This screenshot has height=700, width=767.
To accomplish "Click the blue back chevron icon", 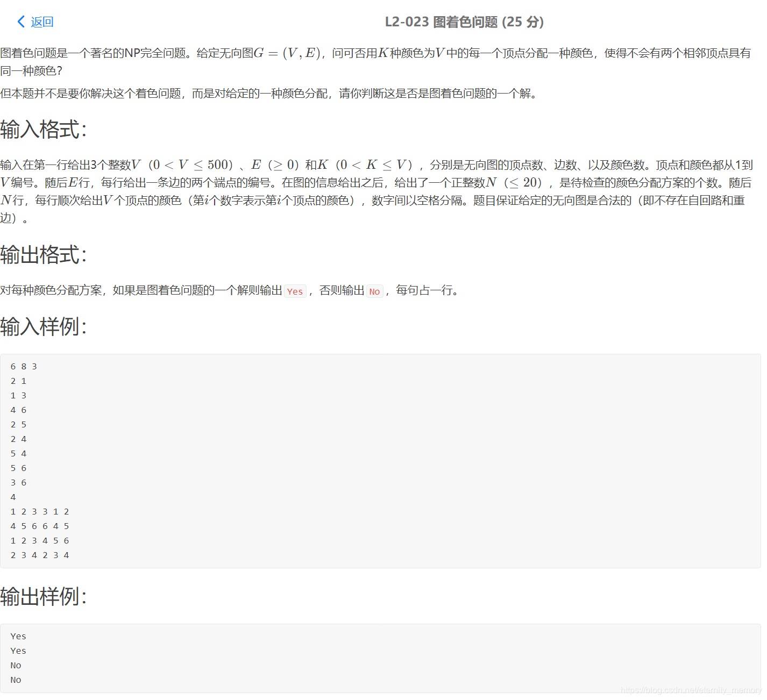I will [x=20, y=22].
